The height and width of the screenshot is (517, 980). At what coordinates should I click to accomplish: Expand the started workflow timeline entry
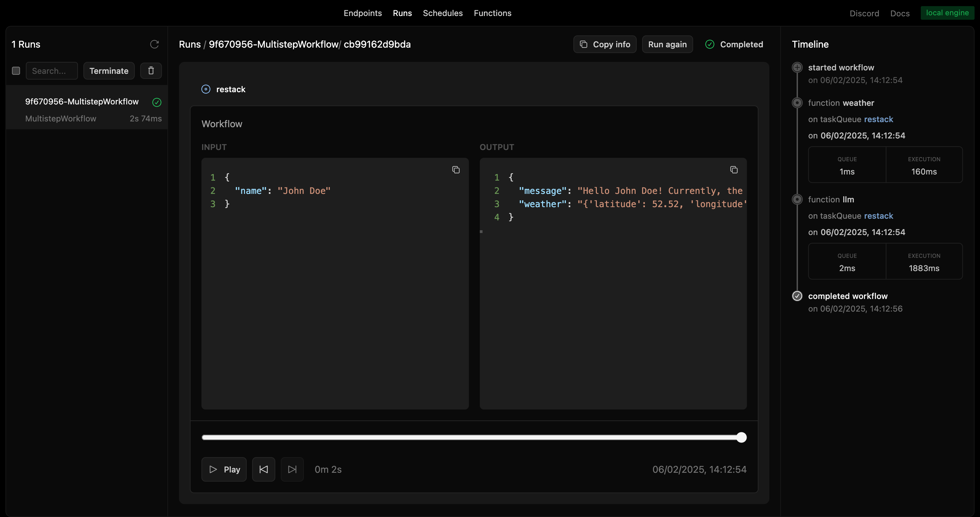797,67
